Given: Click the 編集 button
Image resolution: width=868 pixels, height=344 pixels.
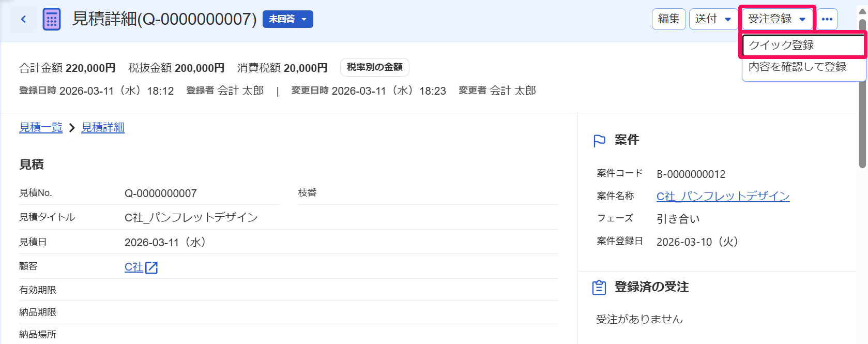Looking at the screenshot, I should tap(669, 19).
